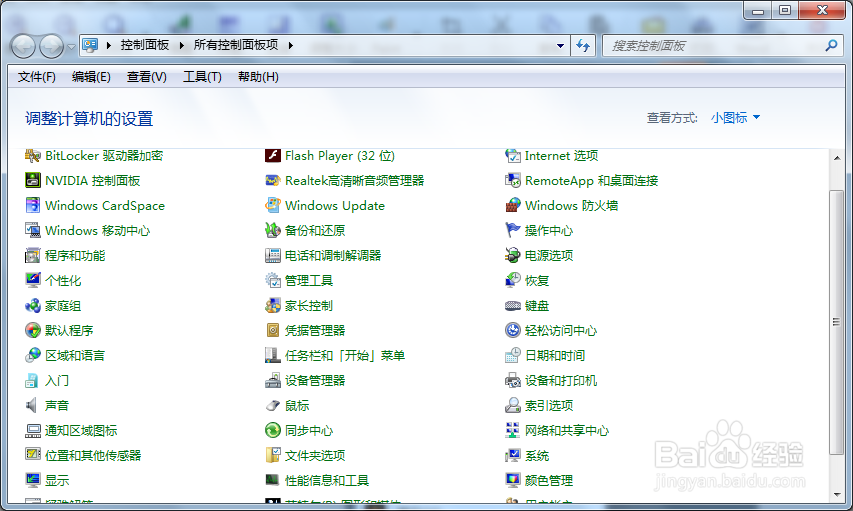Click the 声音 speaker icon
The image size is (853, 511).
[x=33, y=405]
